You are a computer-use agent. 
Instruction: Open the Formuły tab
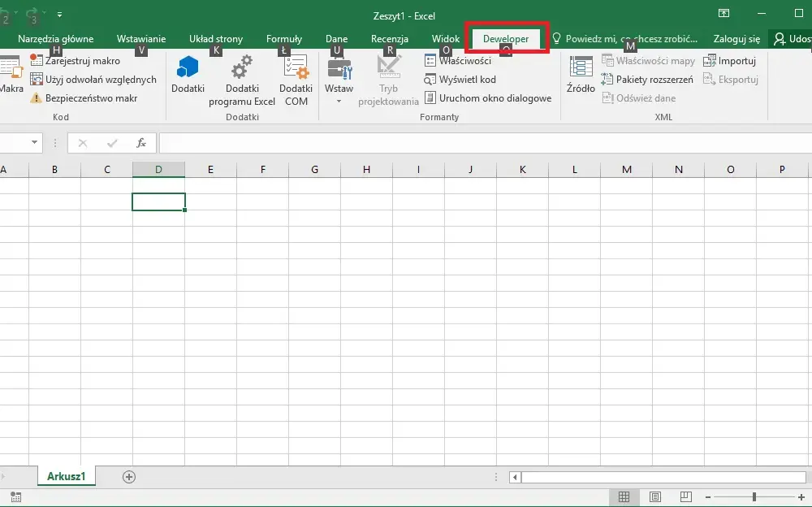(283, 39)
